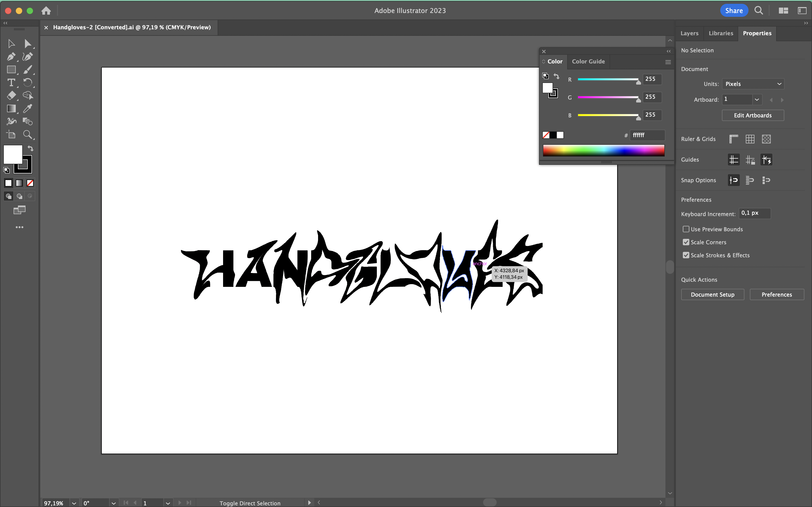The image size is (812, 507).
Task: Click the Edit Artboards button
Action: (x=752, y=115)
